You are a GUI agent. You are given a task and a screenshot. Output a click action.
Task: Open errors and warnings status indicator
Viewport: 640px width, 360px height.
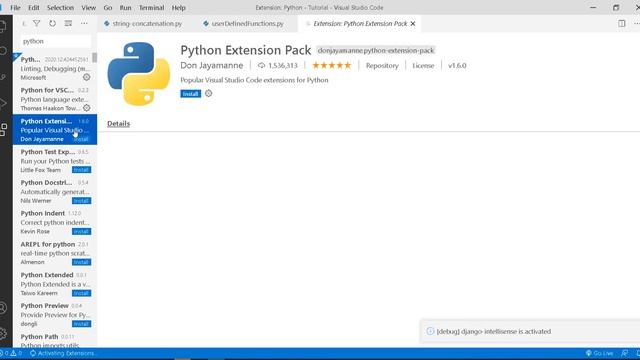(x=11, y=353)
